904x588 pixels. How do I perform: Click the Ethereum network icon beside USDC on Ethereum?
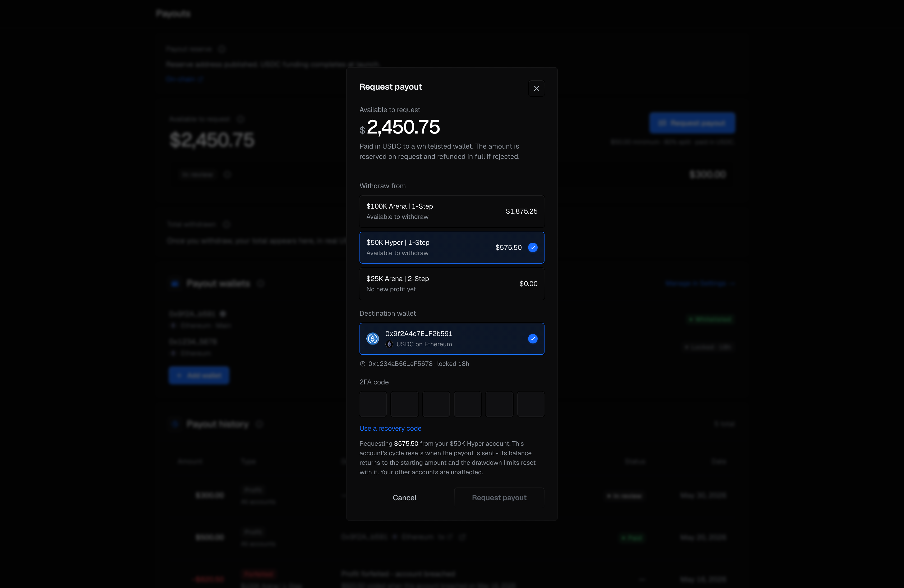[x=389, y=344]
